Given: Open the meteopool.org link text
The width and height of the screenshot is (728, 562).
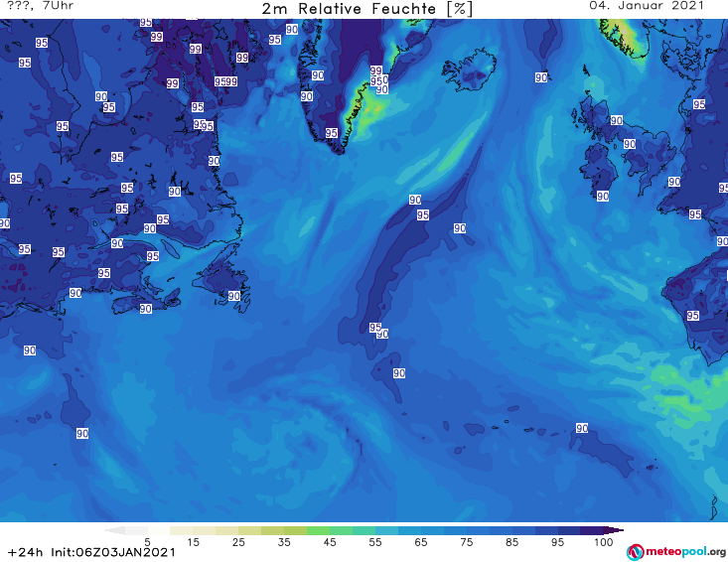Looking at the screenshot, I should coord(685,552).
